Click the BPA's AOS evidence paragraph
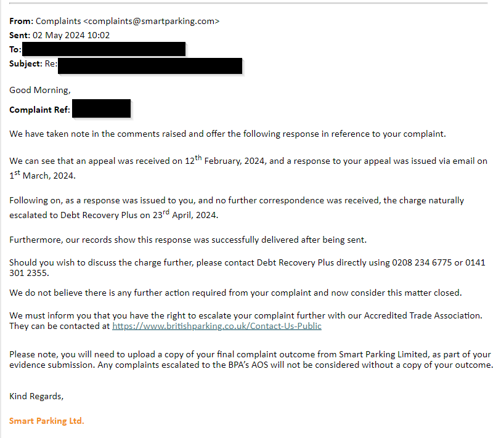 click(x=251, y=360)
